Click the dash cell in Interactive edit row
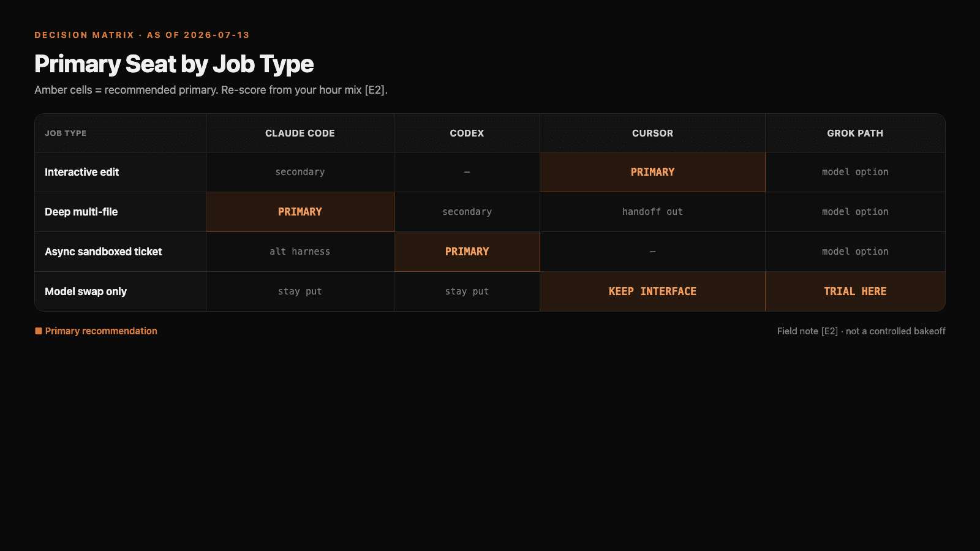This screenshot has width=980, height=551. coord(467,172)
